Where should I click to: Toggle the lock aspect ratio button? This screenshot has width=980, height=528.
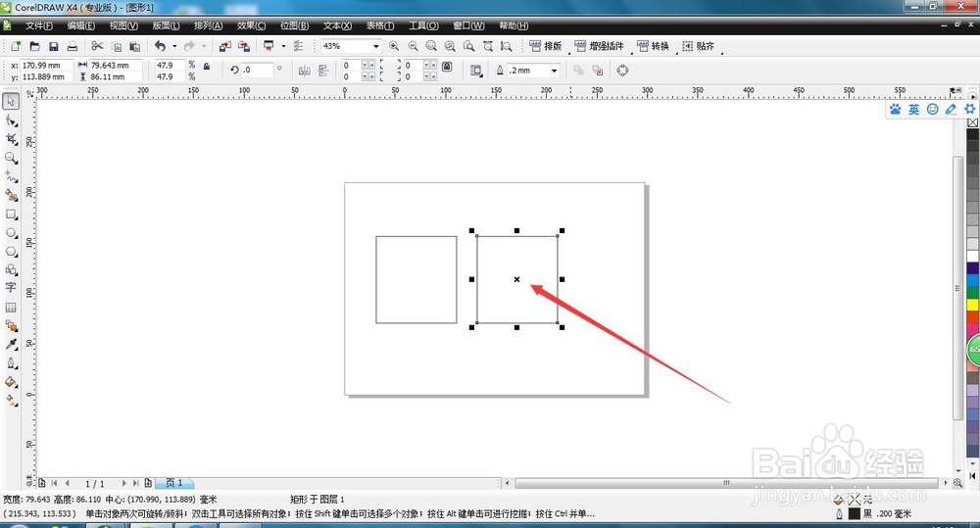click(x=206, y=66)
